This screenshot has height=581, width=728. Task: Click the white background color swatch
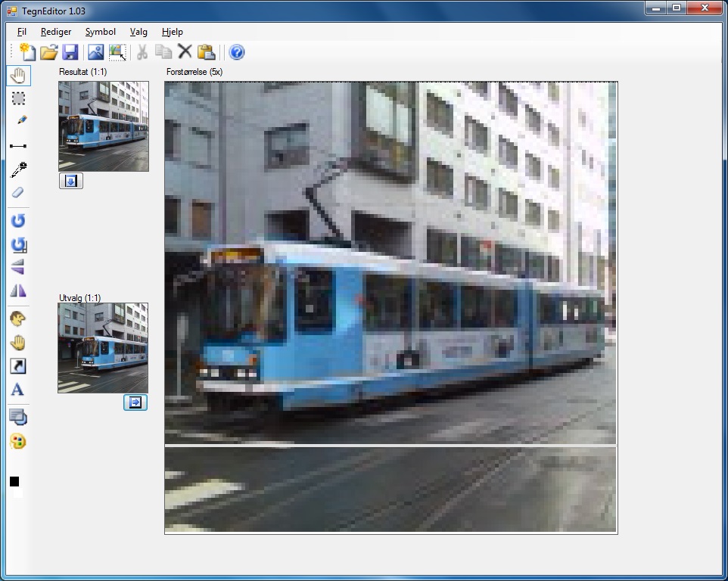(18, 492)
